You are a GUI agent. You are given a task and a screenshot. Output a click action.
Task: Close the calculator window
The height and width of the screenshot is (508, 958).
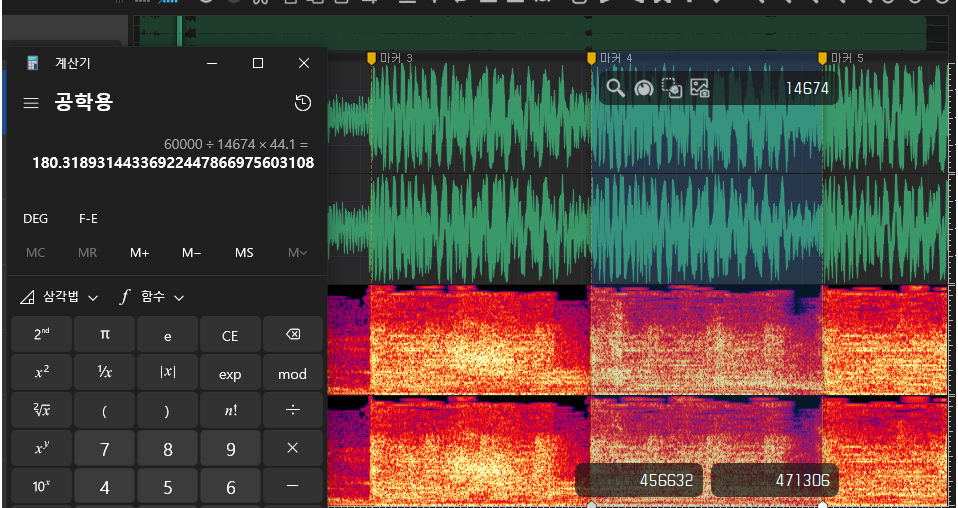(x=304, y=63)
